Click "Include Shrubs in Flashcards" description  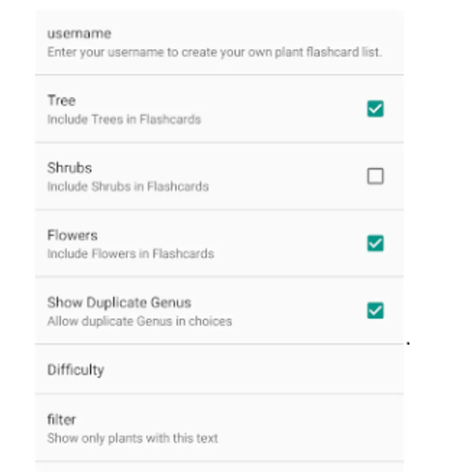click(128, 187)
